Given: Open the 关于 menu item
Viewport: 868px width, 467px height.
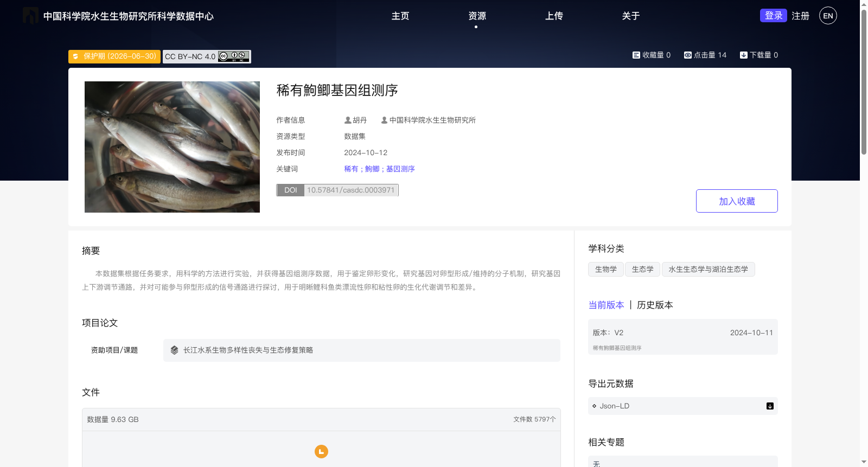Looking at the screenshot, I should coord(631,16).
